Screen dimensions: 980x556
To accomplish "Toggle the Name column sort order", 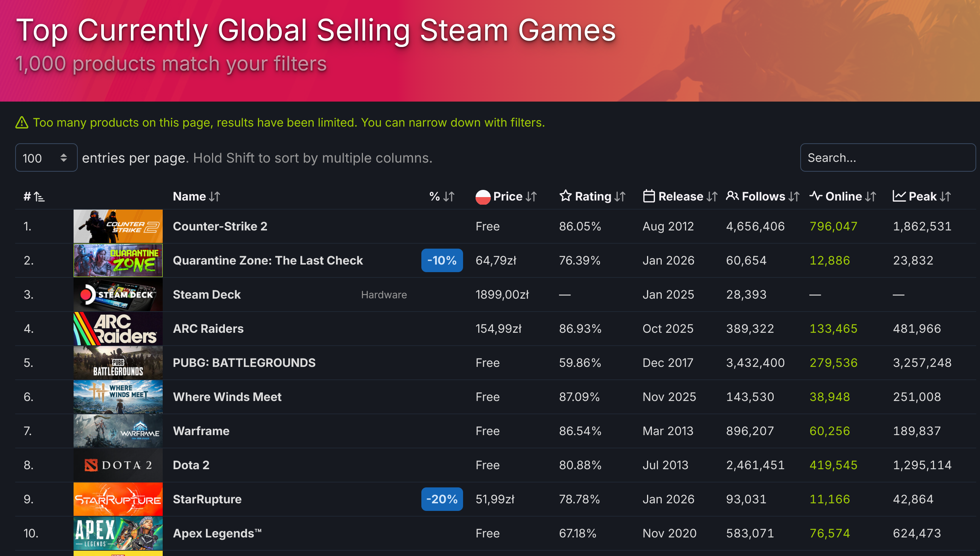I will [214, 196].
